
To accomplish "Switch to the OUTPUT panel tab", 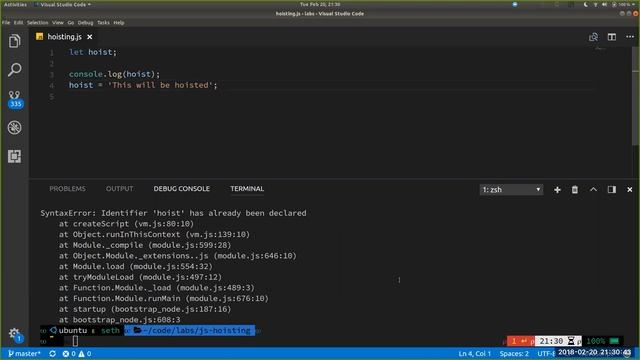I will pyautogui.click(x=119, y=189).
